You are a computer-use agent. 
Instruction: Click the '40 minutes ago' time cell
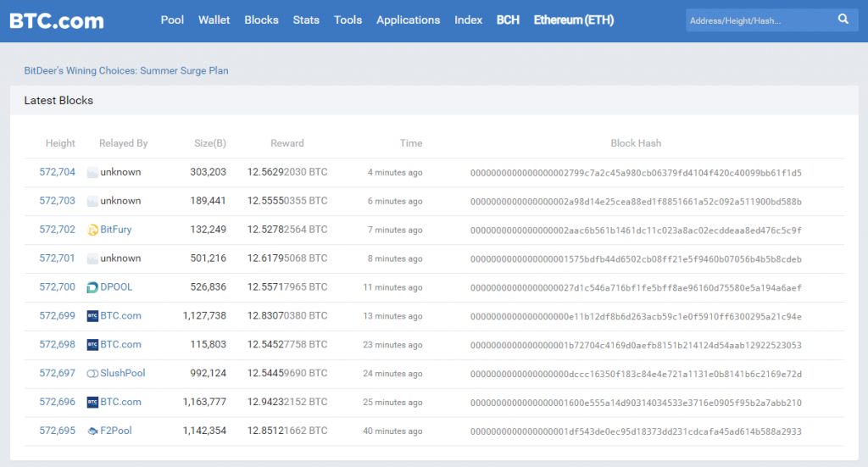point(392,431)
